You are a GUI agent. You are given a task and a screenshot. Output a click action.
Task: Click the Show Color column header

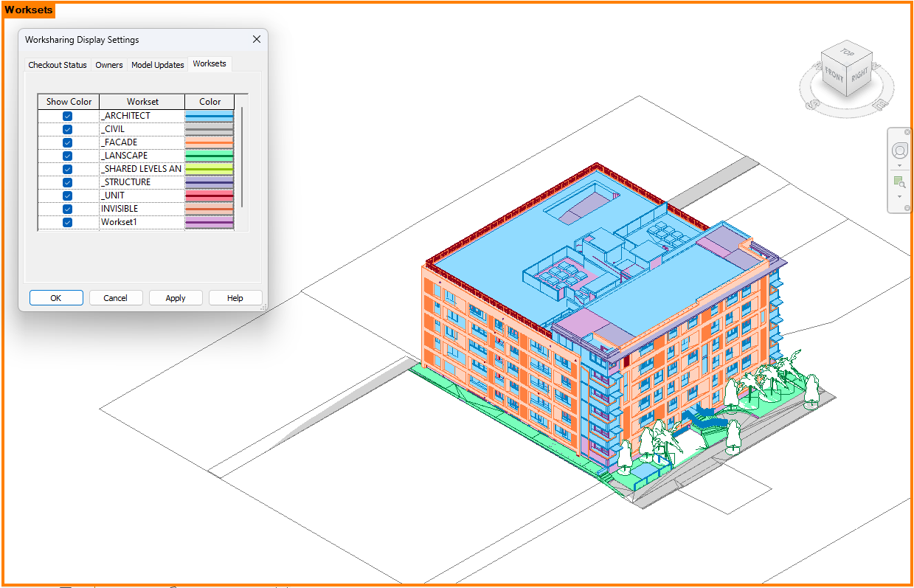(69, 102)
